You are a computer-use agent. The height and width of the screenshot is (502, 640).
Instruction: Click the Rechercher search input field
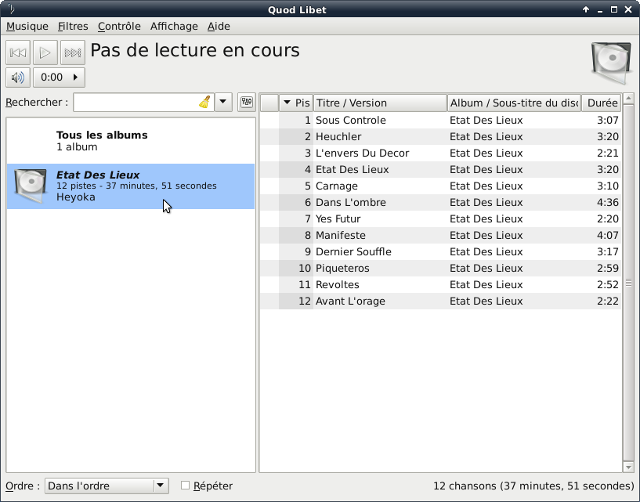point(135,102)
